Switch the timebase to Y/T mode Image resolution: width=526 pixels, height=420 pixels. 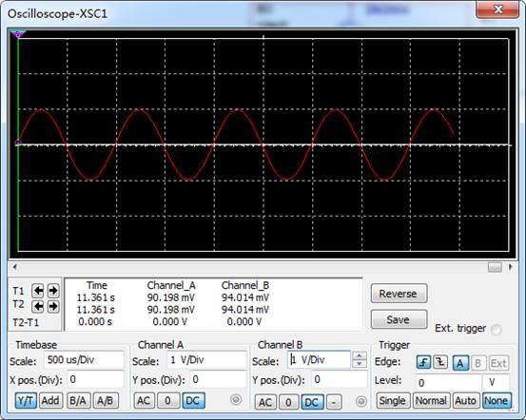(26, 401)
